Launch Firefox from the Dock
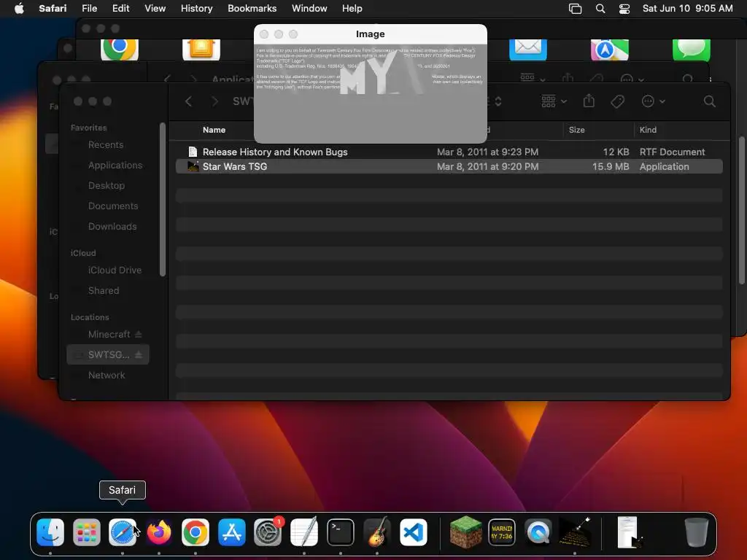747x560 pixels. [x=159, y=532]
